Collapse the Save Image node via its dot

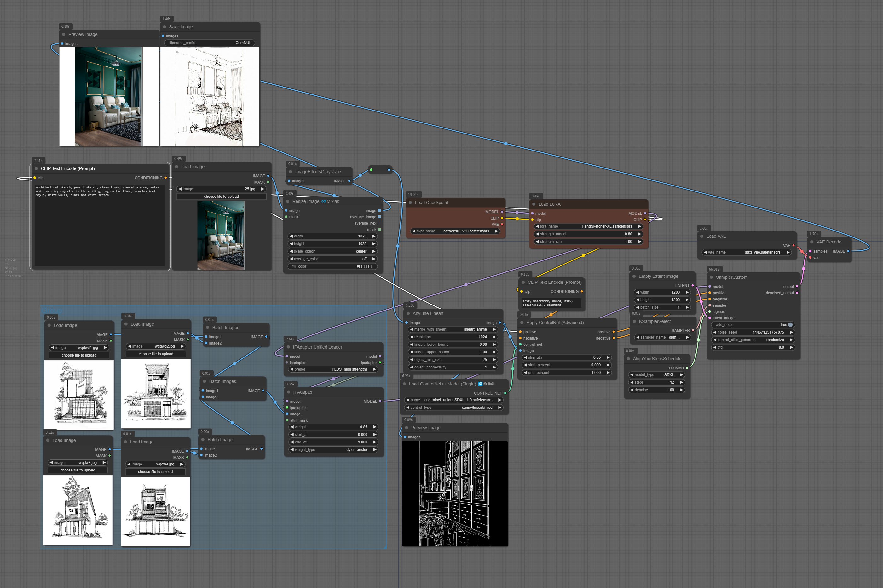pos(164,27)
